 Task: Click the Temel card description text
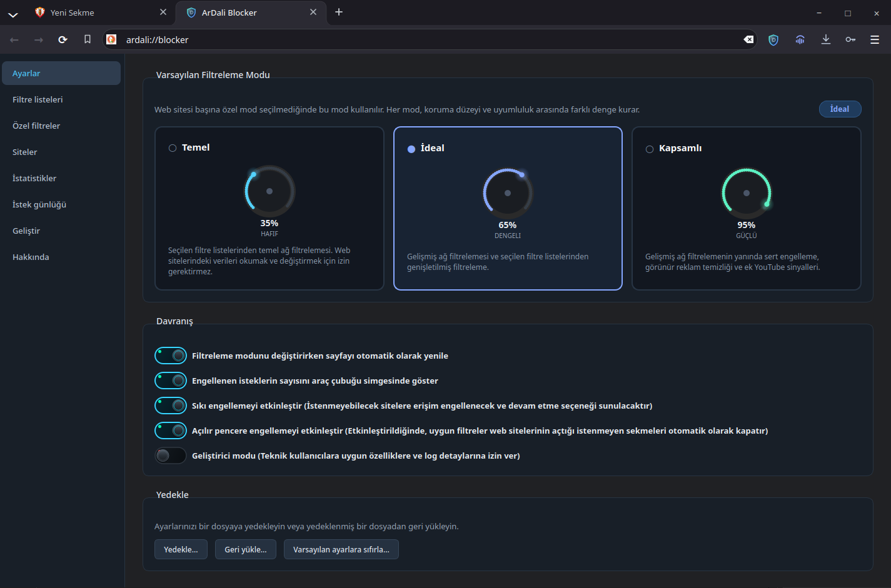point(259,261)
